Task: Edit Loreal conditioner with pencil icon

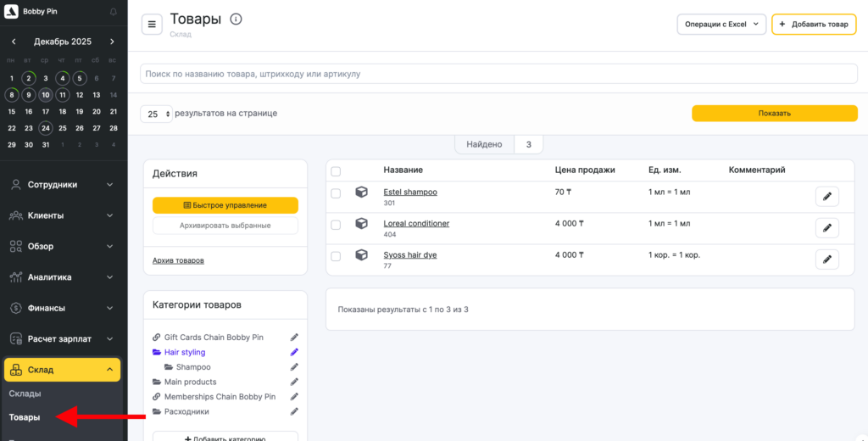Action: 826,228
